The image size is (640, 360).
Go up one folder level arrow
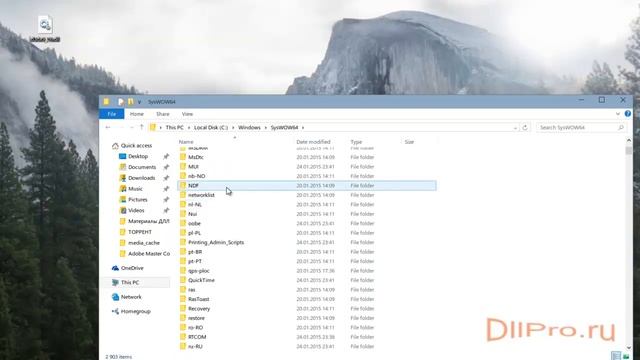(x=142, y=127)
